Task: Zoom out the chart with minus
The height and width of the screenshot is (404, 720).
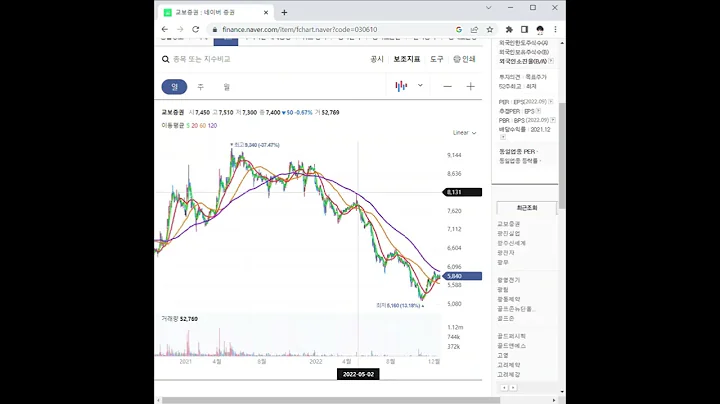Action: point(447,86)
